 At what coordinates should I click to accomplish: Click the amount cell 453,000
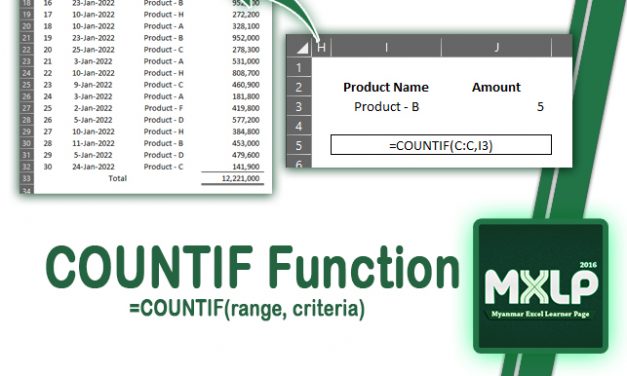pos(246,143)
